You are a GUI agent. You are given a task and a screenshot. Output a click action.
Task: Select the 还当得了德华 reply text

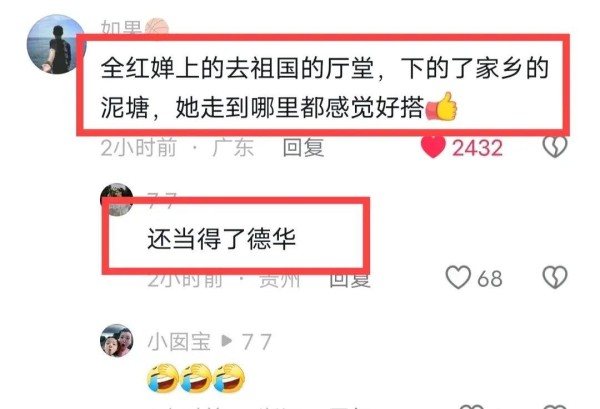coord(222,239)
